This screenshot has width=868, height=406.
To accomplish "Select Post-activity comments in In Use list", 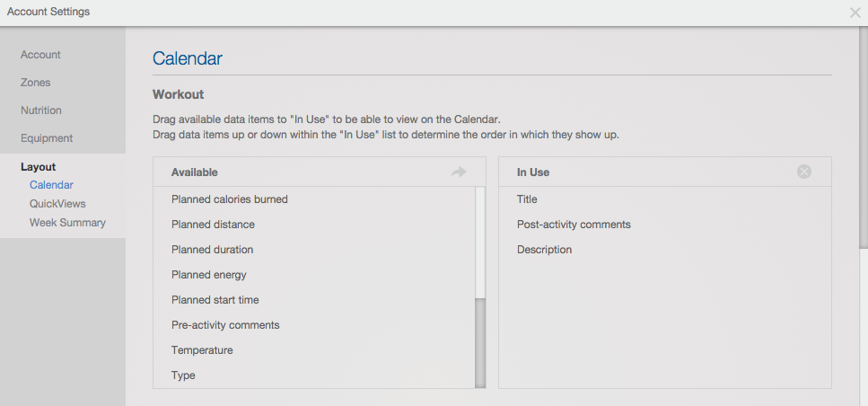I will [665, 225].
